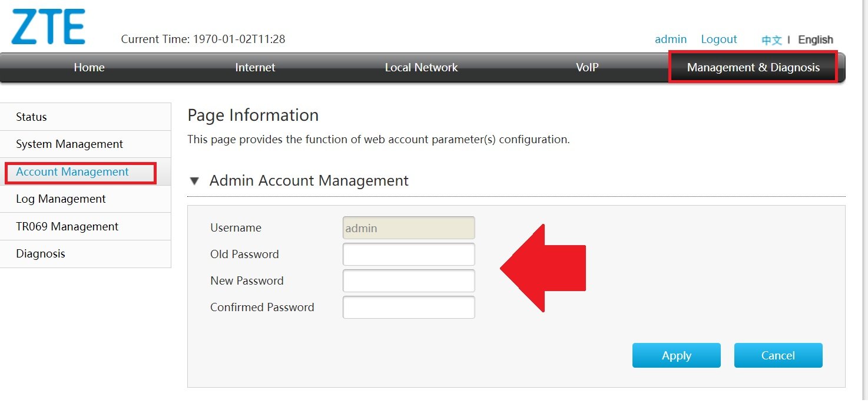Focus the New Password field
868x406 pixels.
point(409,281)
